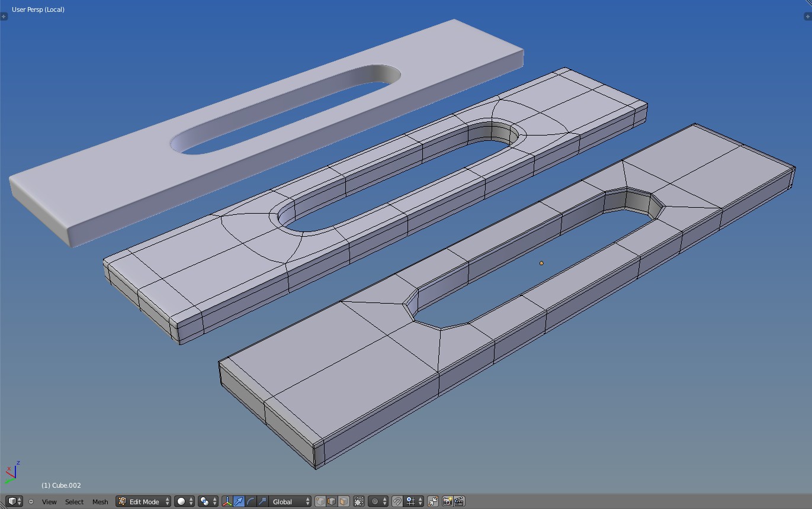Image resolution: width=812 pixels, height=509 pixels.
Task: Click the OpenGL render animation clapper icon
Action: [459, 501]
